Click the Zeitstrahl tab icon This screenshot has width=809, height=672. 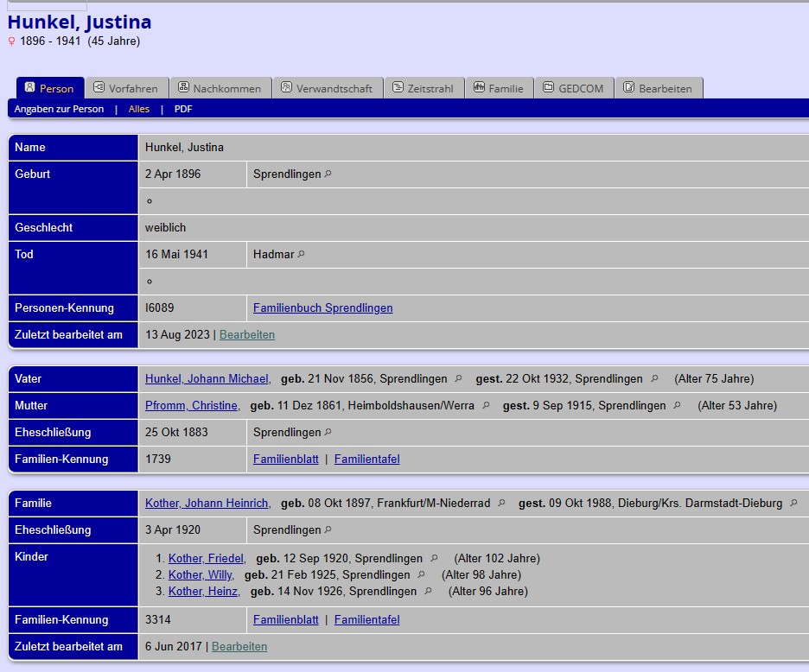398,87
